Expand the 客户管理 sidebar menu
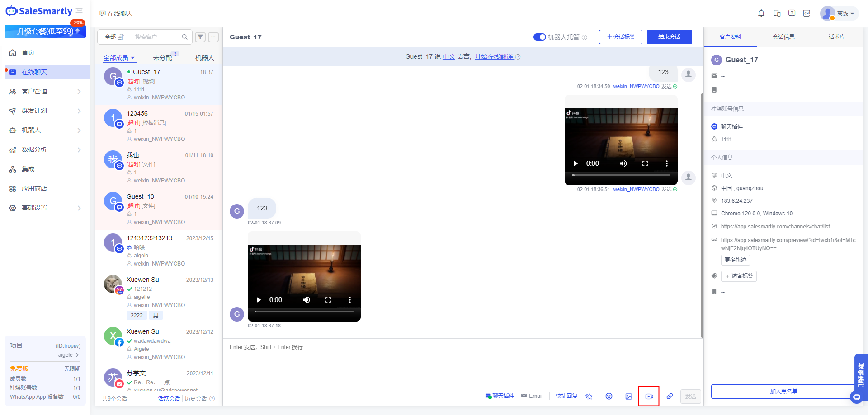Screen dimensions: 868x415 pyautogui.click(x=45, y=91)
